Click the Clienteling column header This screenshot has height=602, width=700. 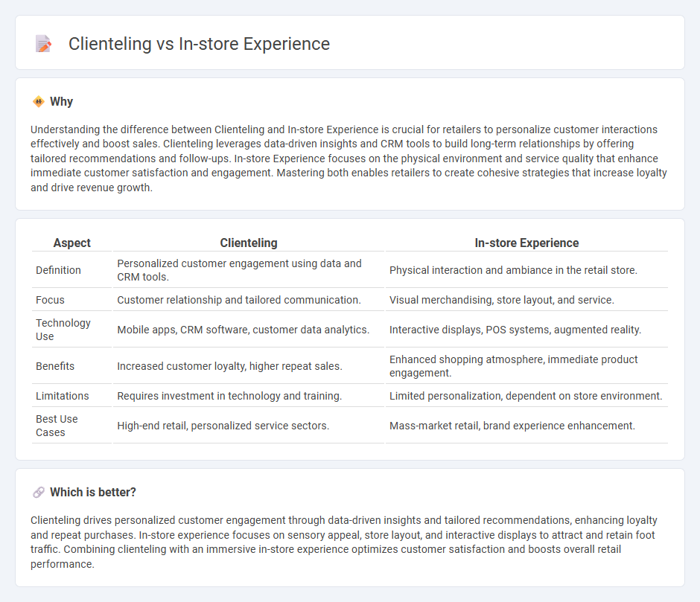(249, 243)
